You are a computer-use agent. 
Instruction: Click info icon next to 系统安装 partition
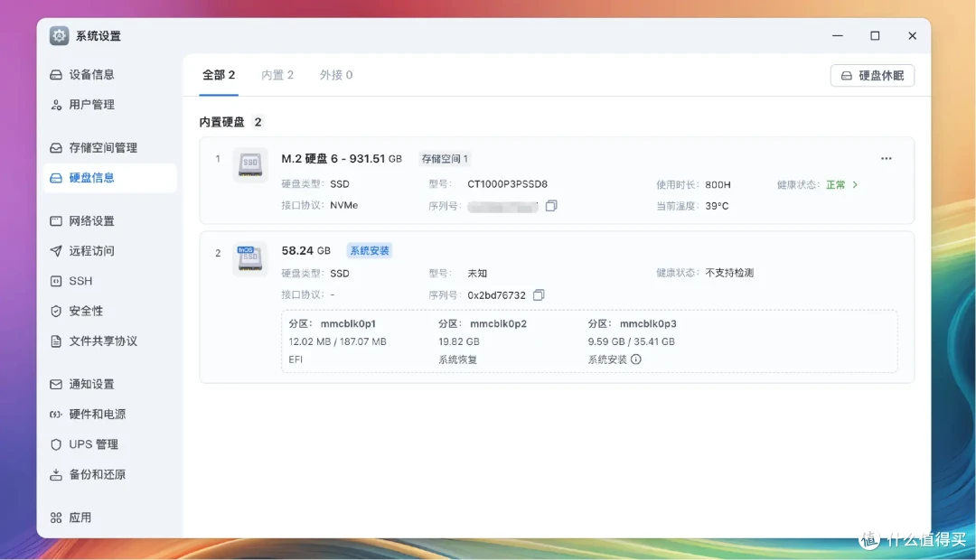(635, 359)
